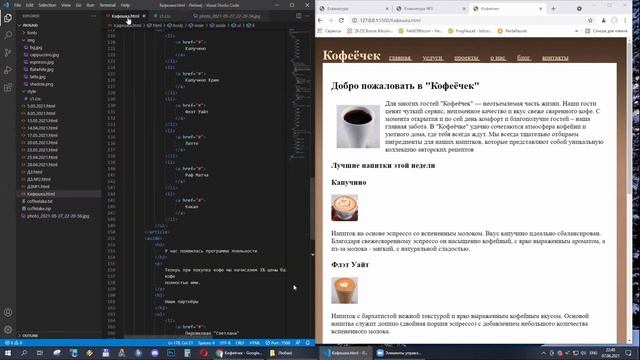Open the Accounts icon in VS Code
Screen dimensions: 640x360
8,313
